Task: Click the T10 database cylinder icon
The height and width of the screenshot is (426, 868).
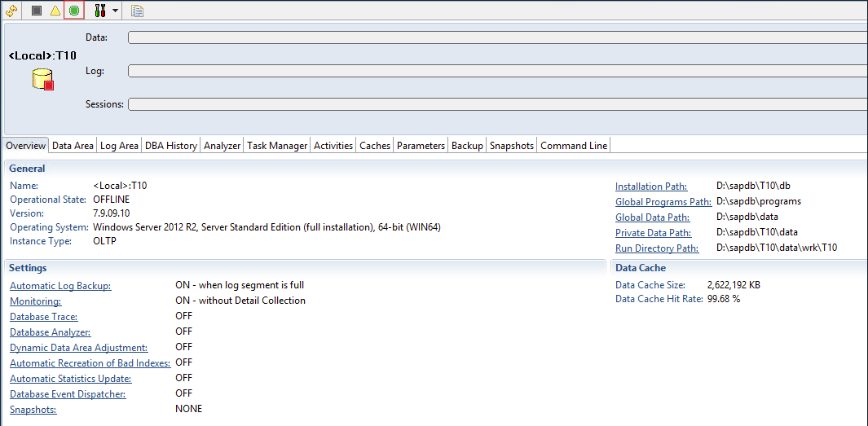Action: click(x=42, y=79)
